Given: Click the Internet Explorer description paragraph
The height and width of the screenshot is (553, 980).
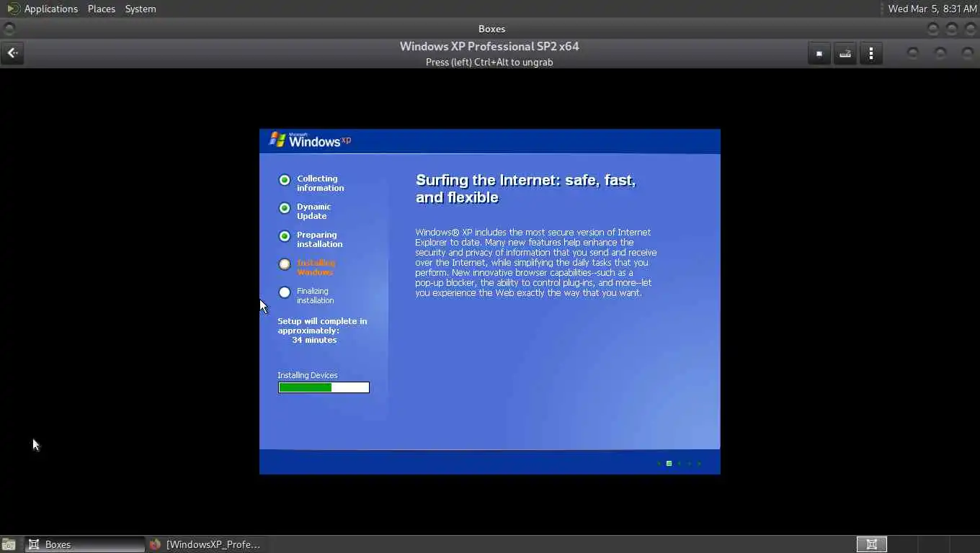Looking at the screenshot, I should tap(536, 262).
